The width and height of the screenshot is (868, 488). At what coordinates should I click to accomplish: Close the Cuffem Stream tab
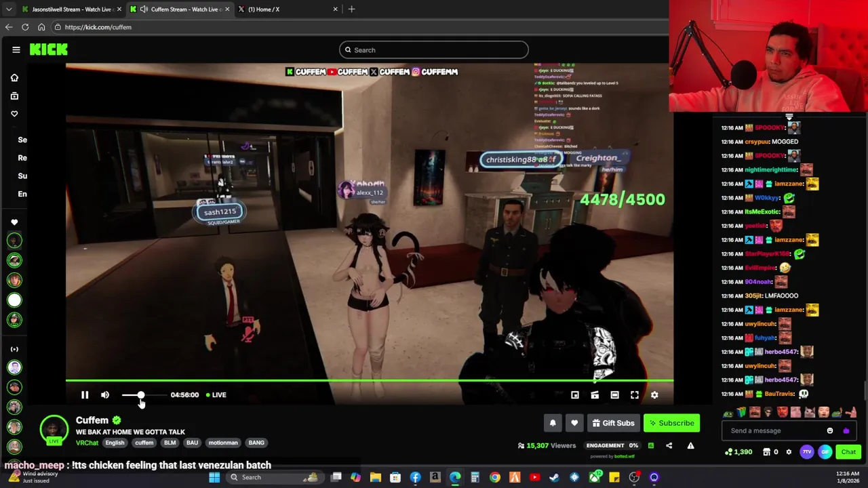tap(227, 9)
